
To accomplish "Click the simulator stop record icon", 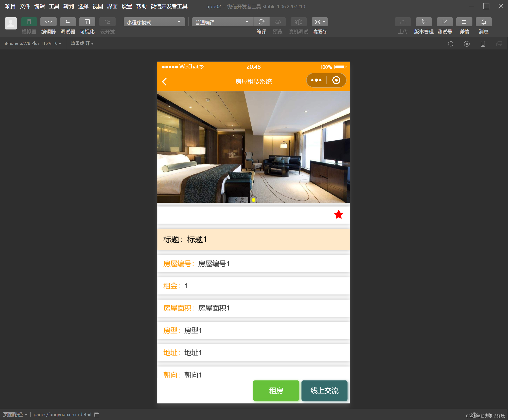I will point(467,44).
